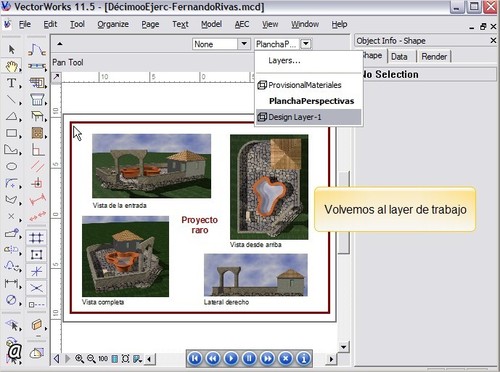Open the class dropdown showing None
The width and height of the screenshot is (500, 372).
(x=221, y=44)
